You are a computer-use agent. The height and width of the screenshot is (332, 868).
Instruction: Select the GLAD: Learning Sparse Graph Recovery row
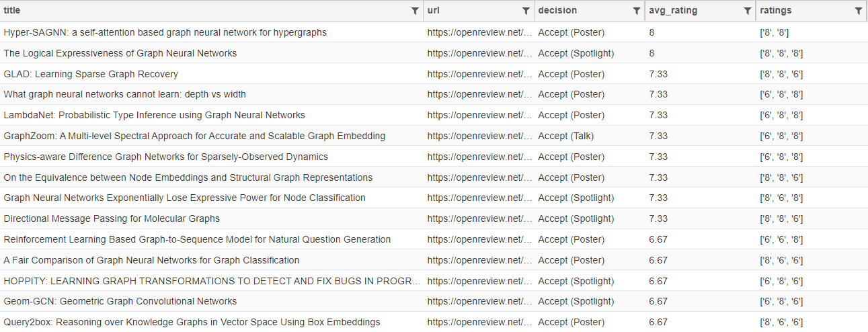click(91, 74)
